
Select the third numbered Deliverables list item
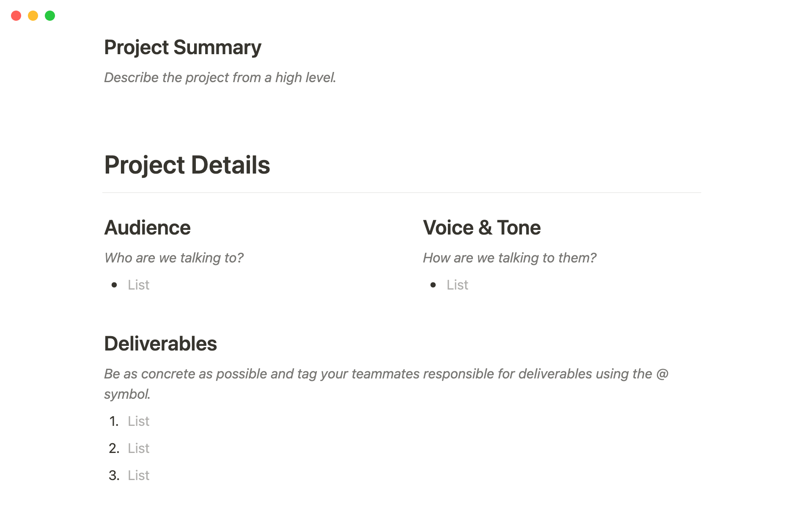[x=139, y=475]
